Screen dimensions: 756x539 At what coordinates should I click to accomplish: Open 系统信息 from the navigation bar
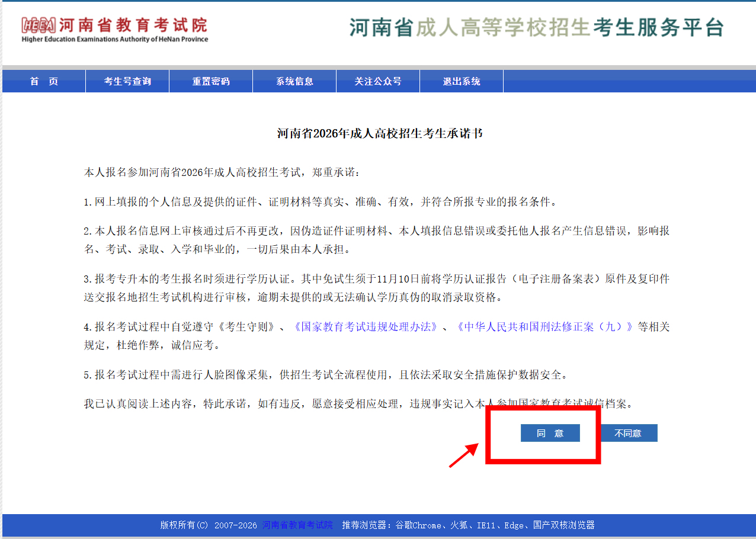294,81
